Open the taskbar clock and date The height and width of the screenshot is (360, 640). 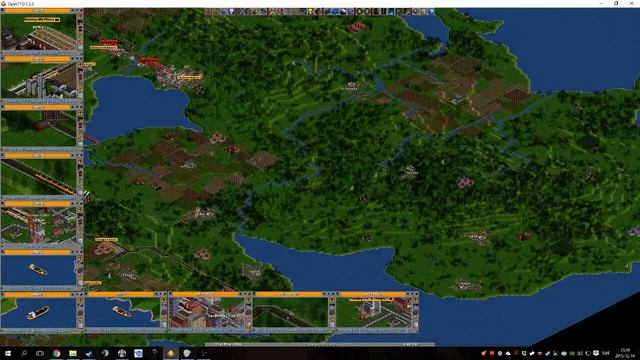(624, 352)
